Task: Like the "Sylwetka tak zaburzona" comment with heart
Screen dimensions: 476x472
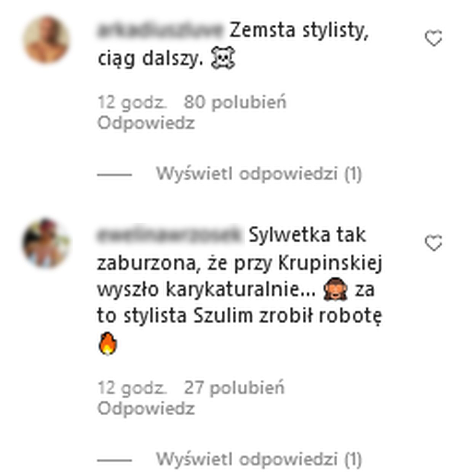Action: pyautogui.click(x=433, y=243)
